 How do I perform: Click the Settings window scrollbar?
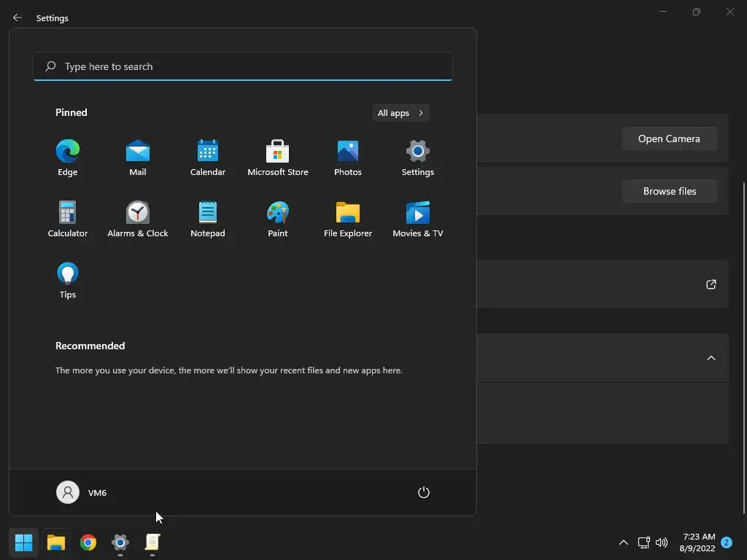[x=743, y=348]
